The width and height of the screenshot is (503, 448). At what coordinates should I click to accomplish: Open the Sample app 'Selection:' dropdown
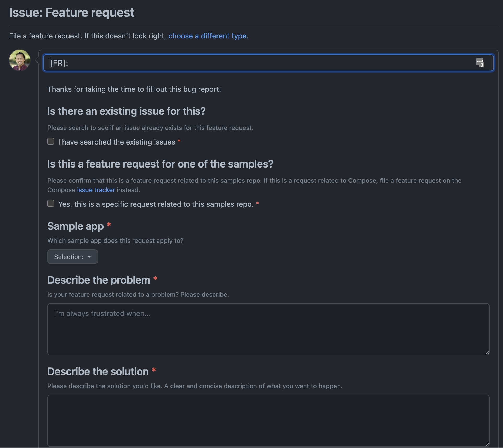[72, 257]
